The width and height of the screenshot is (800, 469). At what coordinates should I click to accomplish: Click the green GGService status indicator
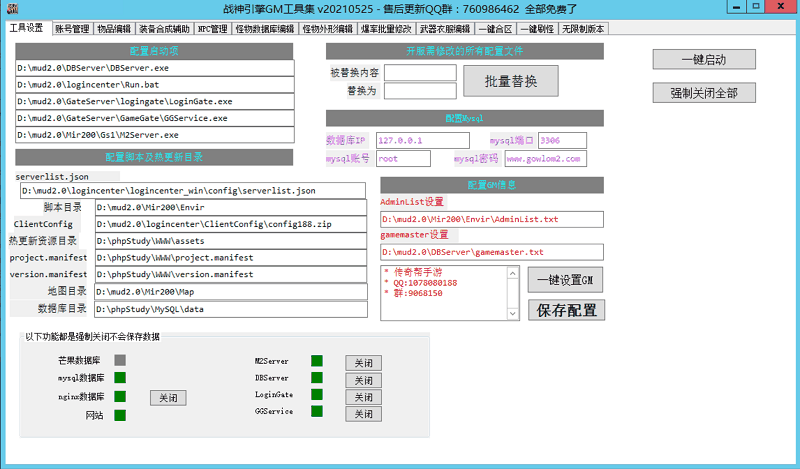(317, 411)
